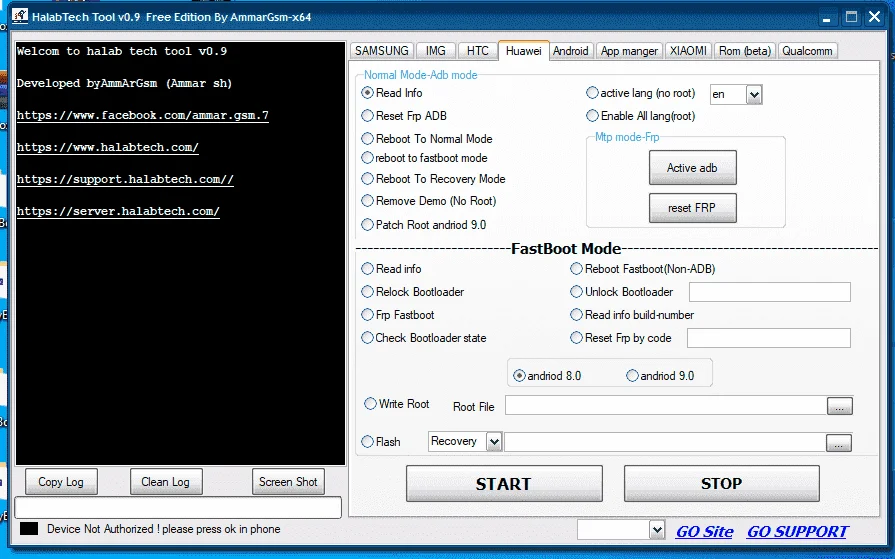This screenshot has width=895, height=559.
Task: Click the Root File path field
Action: click(666, 405)
